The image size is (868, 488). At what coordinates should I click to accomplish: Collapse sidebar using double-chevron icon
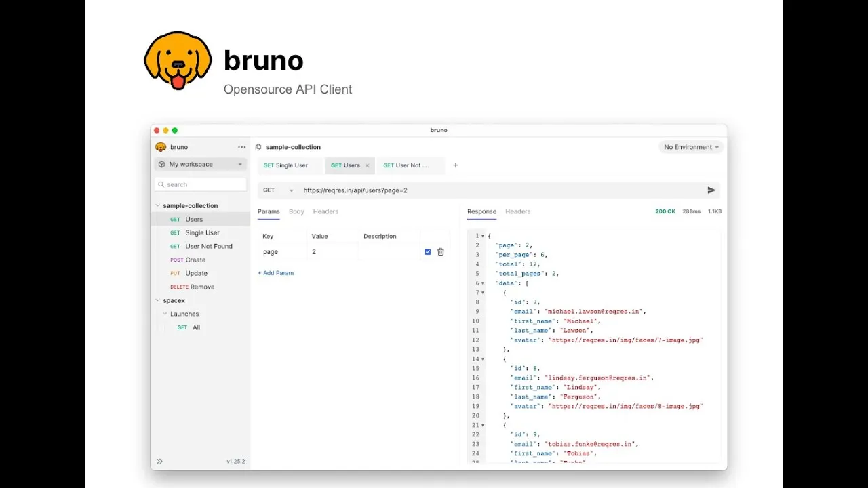(160, 462)
